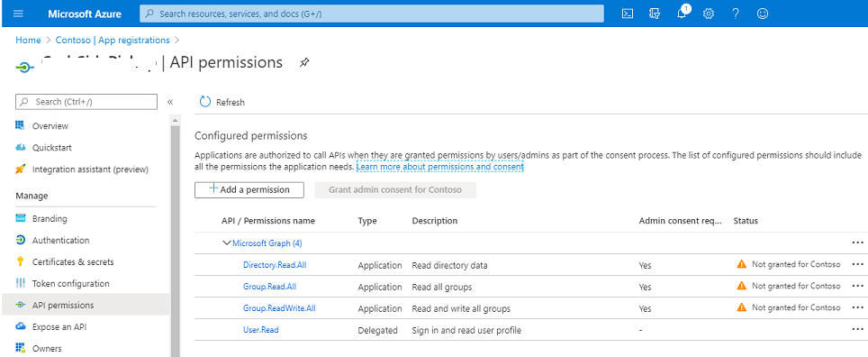This screenshot has height=357, width=868.
Task: Click the Authentication sidebar icon
Action: [x=21, y=240]
